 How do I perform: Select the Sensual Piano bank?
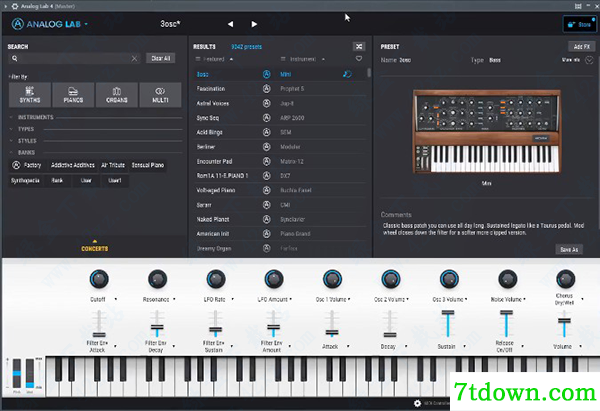(148, 165)
